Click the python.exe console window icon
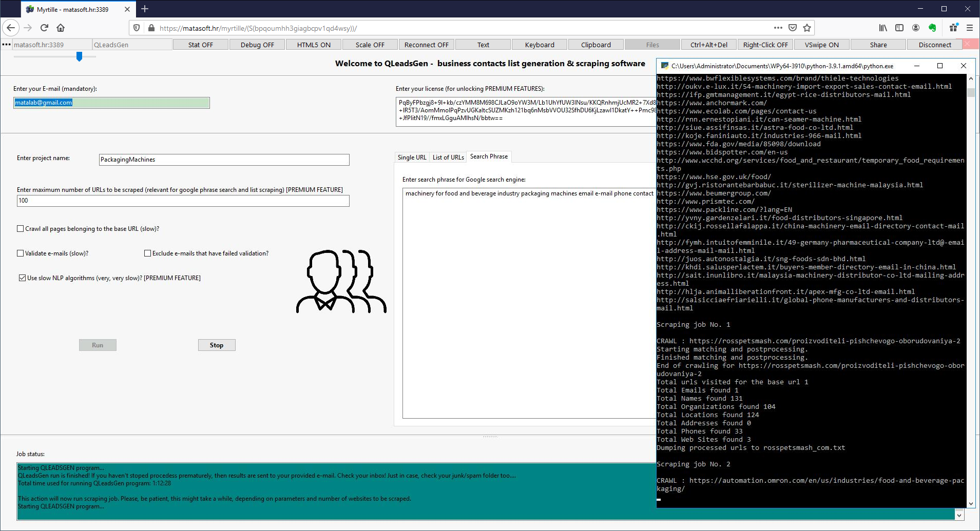 point(665,66)
